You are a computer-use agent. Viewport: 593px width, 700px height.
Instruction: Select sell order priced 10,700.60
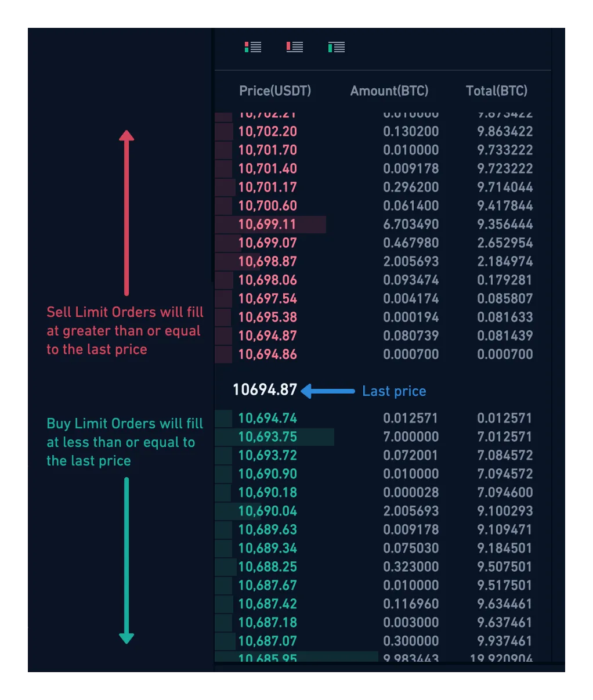(x=267, y=206)
